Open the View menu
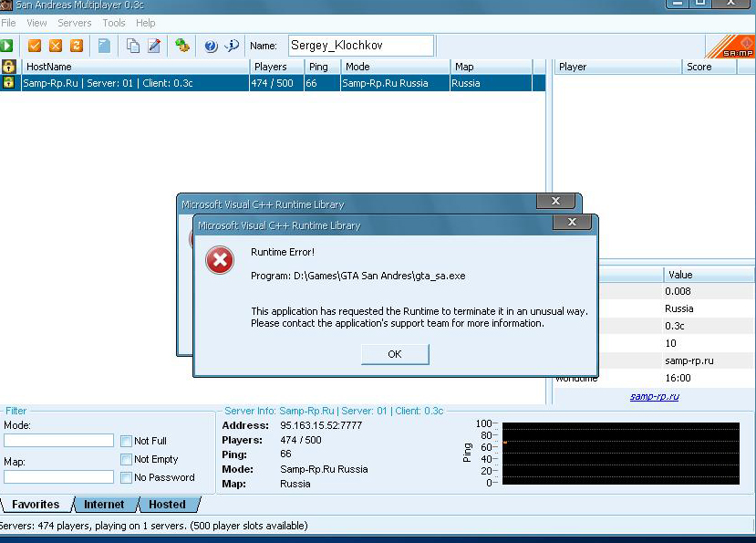 tap(36, 23)
